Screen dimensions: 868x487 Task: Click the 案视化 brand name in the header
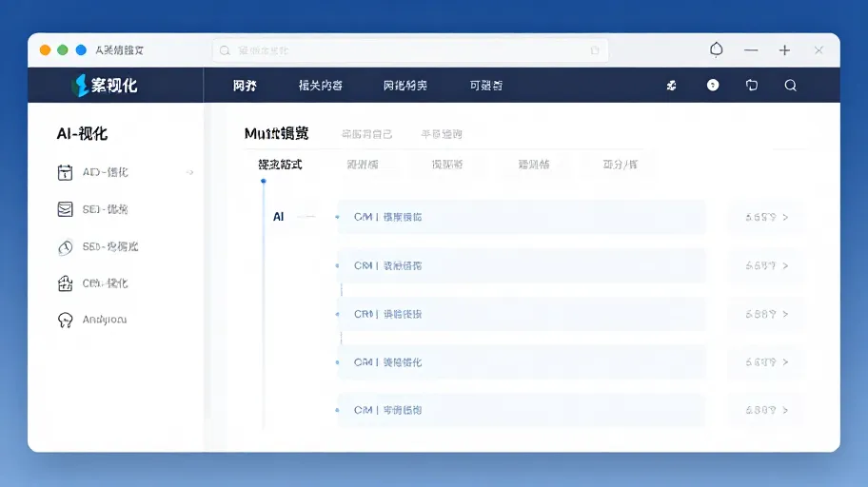[x=114, y=86]
